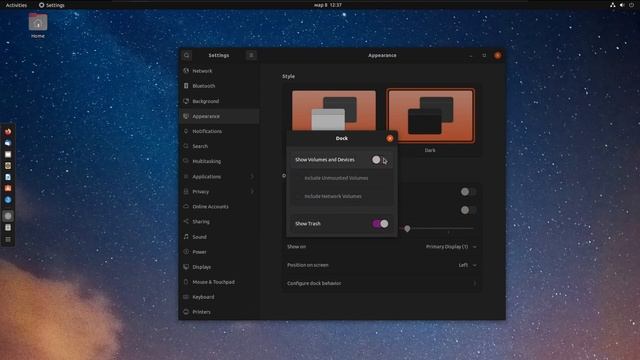
Task: Toggle the switch just above the icon-size slider
Action: 468,210
